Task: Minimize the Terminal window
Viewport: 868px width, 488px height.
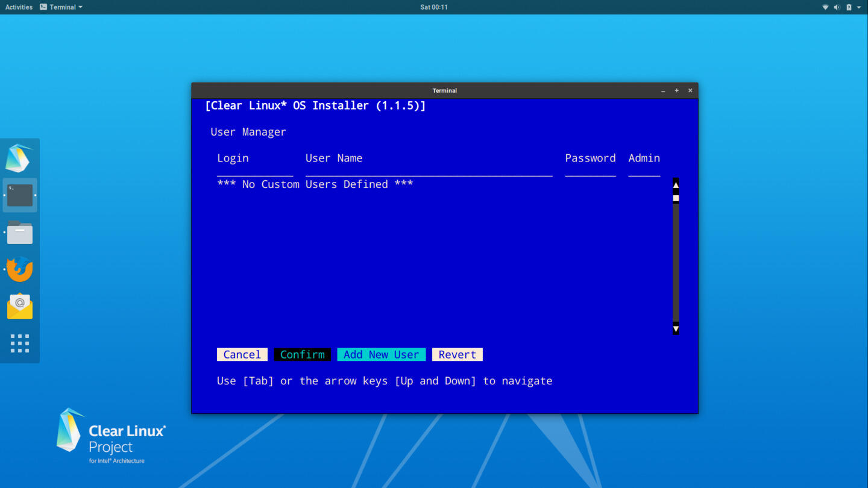Action: (663, 90)
